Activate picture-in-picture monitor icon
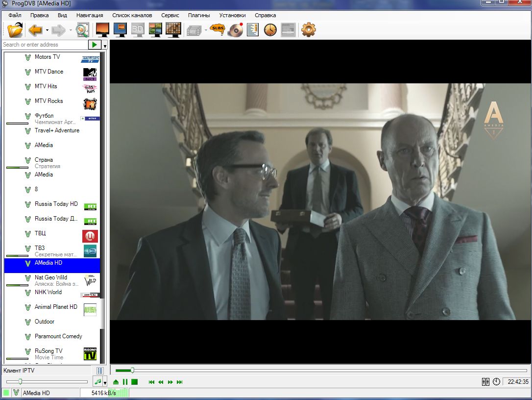The image size is (532, 400). (120, 30)
